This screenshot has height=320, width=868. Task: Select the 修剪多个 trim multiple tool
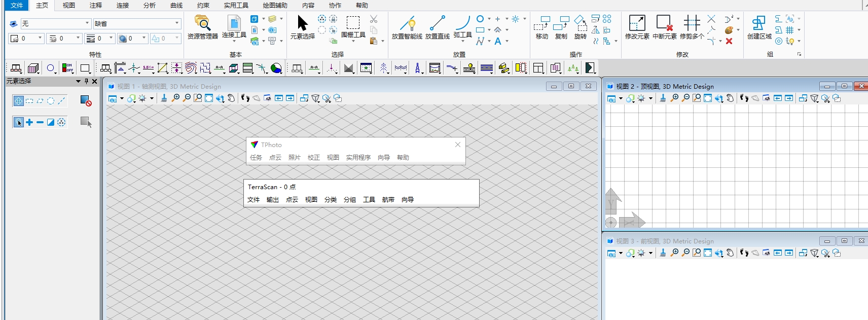tap(692, 27)
